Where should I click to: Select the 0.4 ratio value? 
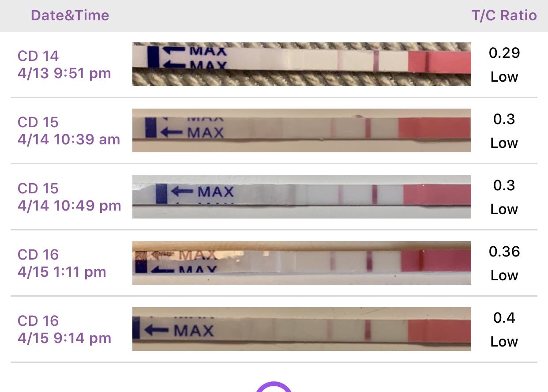[x=504, y=318]
